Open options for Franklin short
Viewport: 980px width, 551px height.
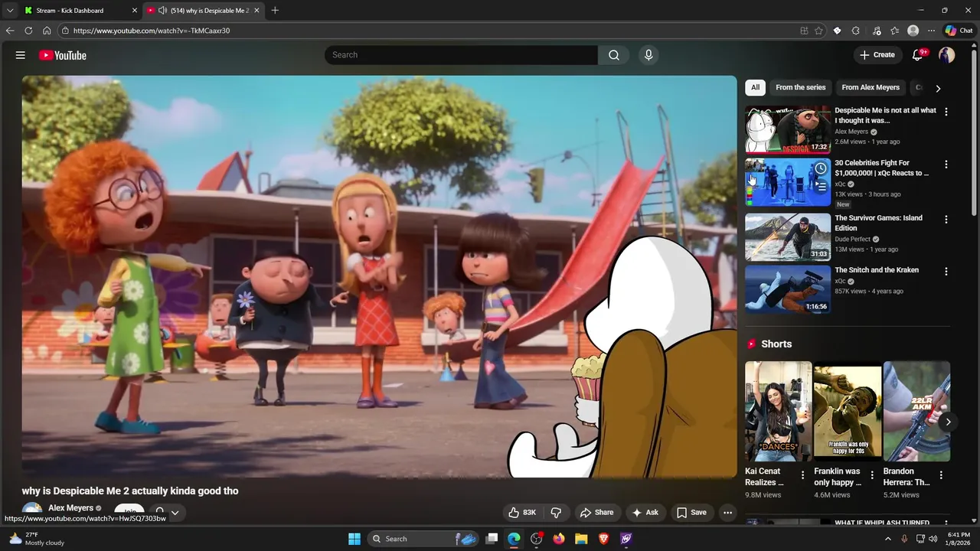[x=872, y=475]
